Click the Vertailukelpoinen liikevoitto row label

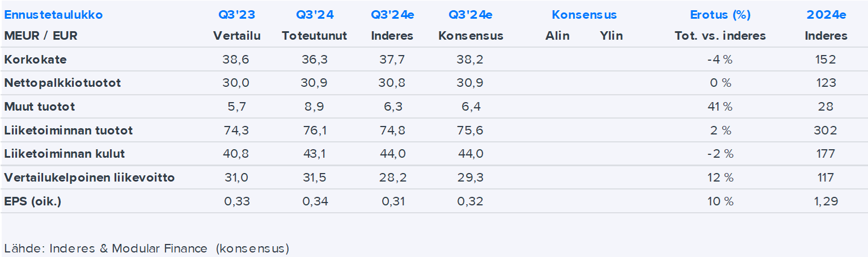coord(89,178)
